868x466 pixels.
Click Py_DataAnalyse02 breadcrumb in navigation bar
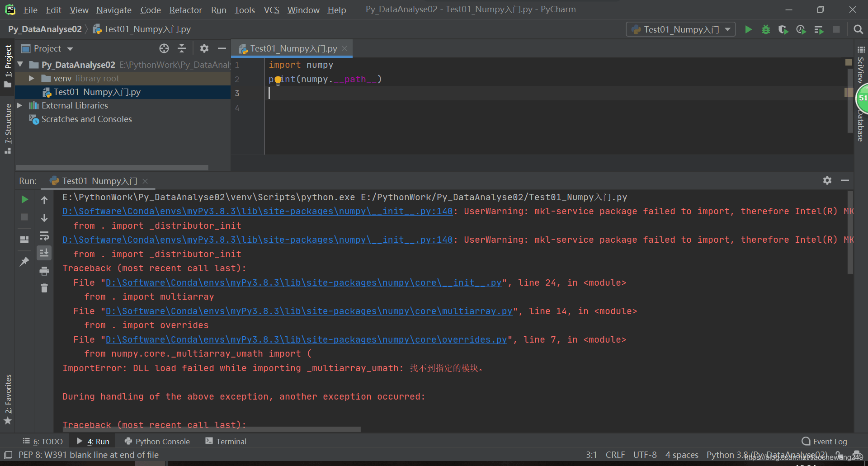(45, 29)
